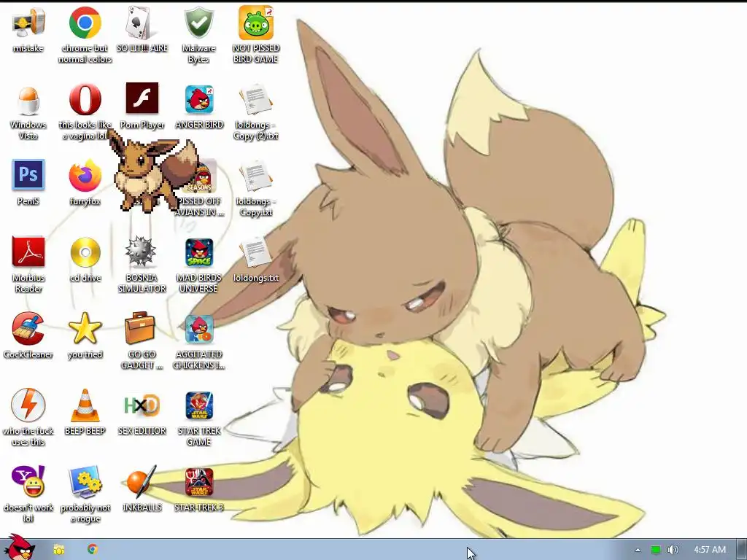This screenshot has height=560, width=747.
Task: Open the volume speaker control
Action: pyautogui.click(x=673, y=550)
